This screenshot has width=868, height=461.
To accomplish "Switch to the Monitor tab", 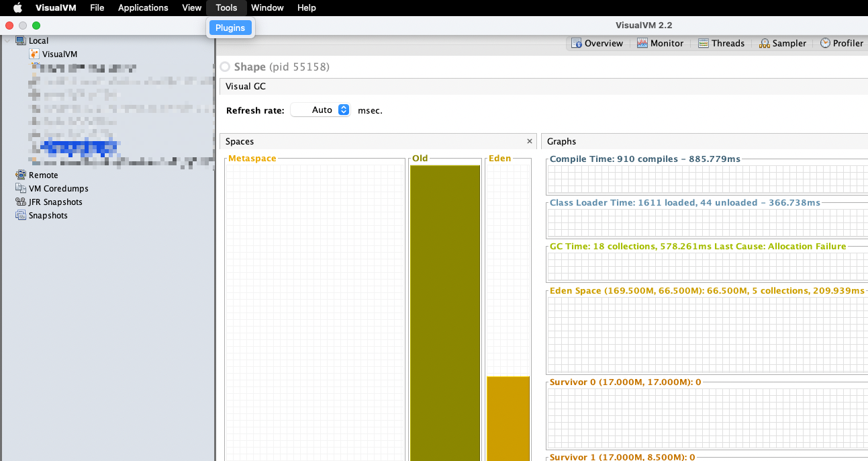I will 660,43.
